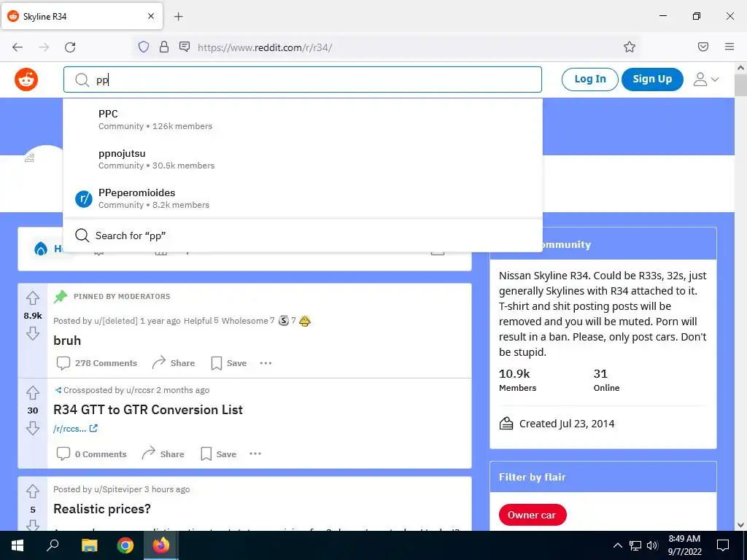Open 278 Comments on bruh

[97, 363]
